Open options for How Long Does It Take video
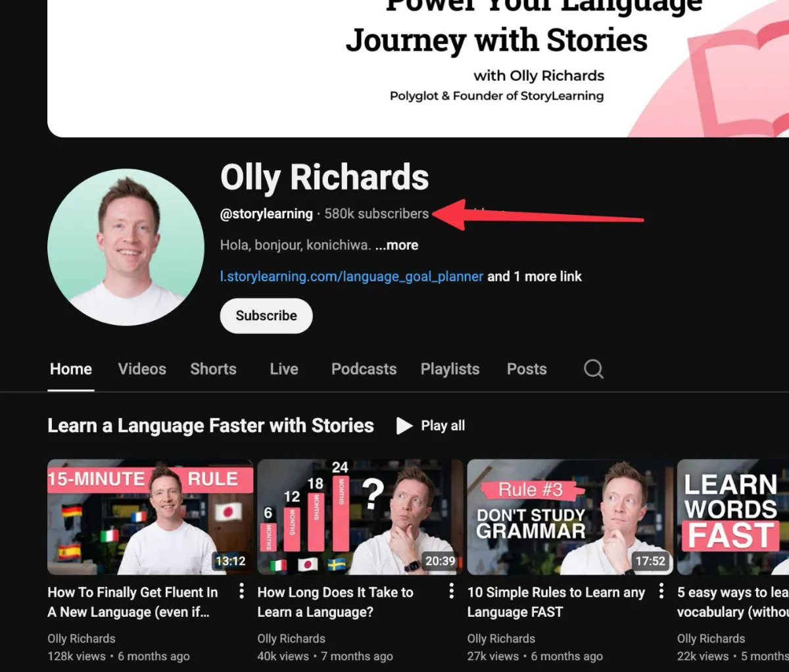The height and width of the screenshot is (672, 789). [451, 591]
